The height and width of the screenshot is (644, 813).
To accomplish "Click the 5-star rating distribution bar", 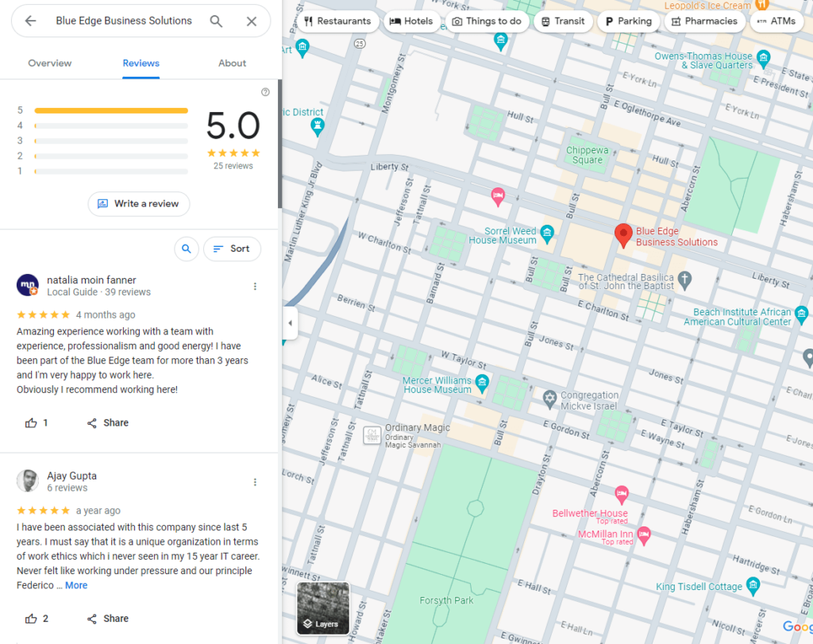I will pyautogui.click(x=111, y=110).
